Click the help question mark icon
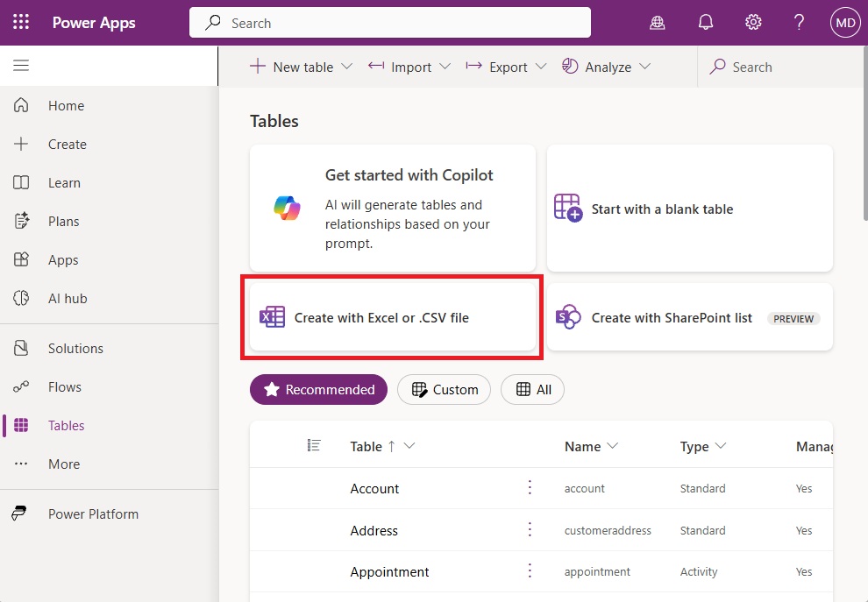Image resolution: width=868 pixels, height=602 pixels. (x=799, y=23)
